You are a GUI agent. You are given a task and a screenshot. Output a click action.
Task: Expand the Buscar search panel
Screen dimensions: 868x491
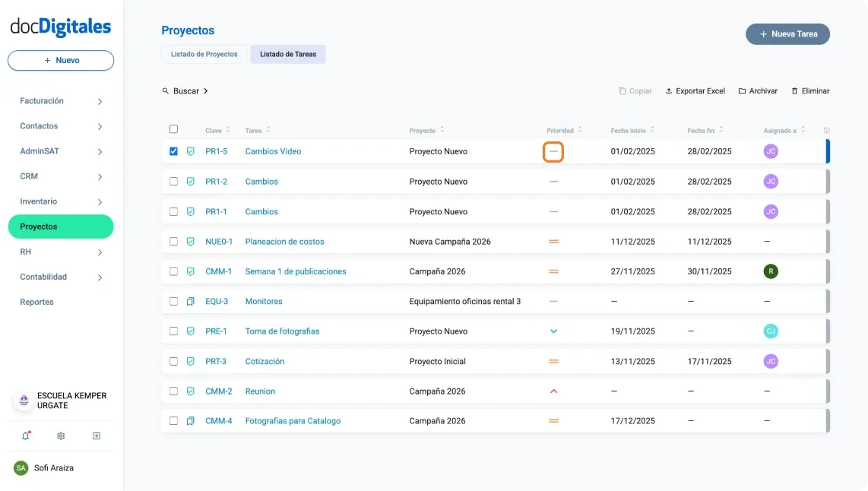(x=185, y=91)
